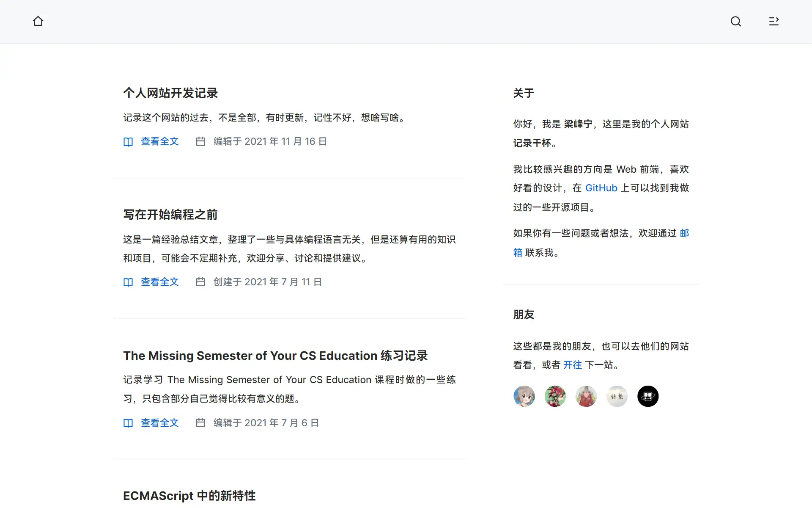Click the article title ECMAScript 中的新特性
The image size is (812, 508).
(189, 495)
